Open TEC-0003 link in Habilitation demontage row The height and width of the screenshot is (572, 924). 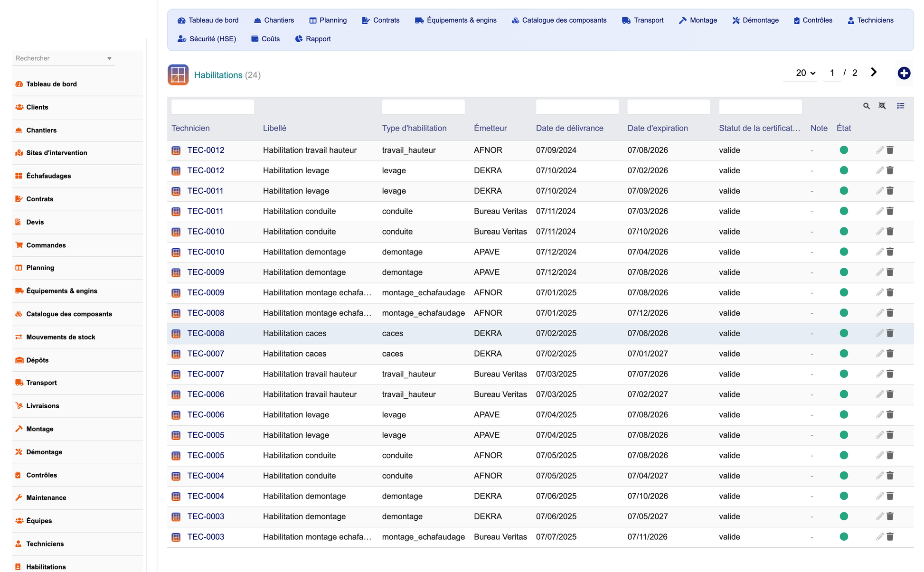point(206,516)
